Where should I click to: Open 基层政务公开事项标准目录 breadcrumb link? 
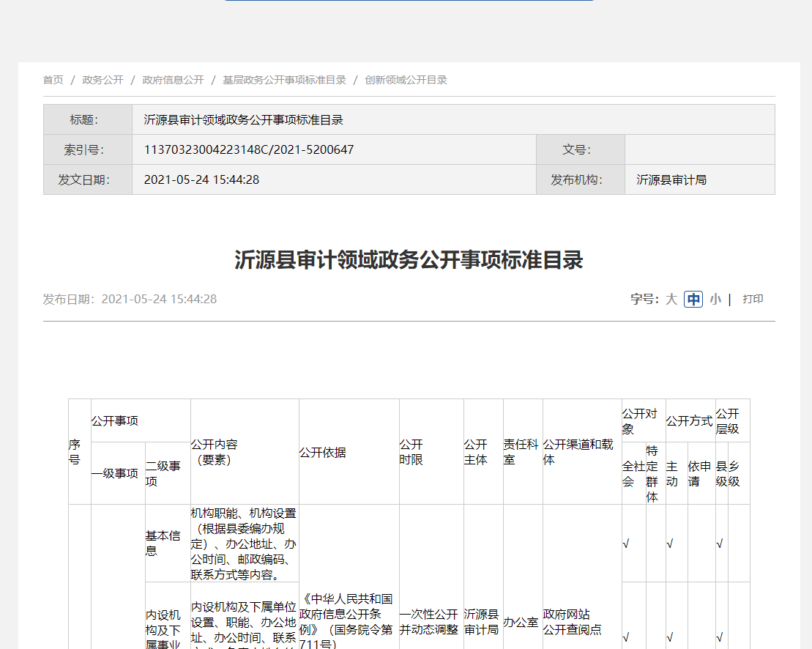[284, 80]
